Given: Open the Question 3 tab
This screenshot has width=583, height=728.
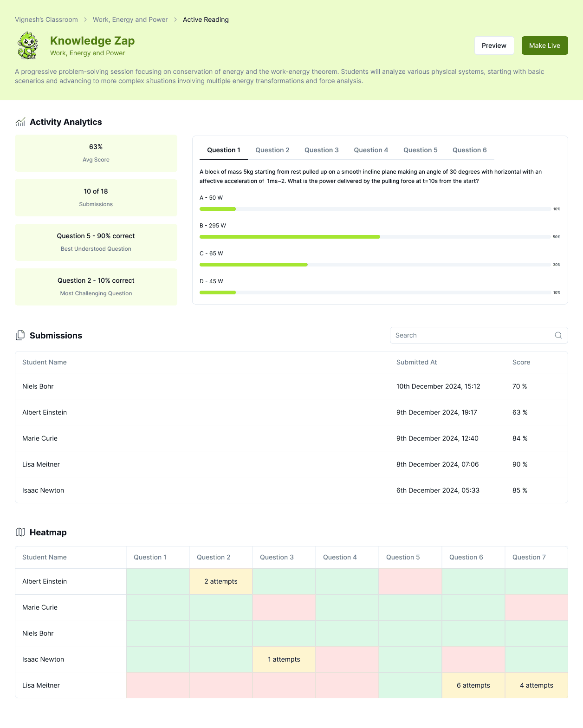Looking at the screenshot, I should click(322, 150).
